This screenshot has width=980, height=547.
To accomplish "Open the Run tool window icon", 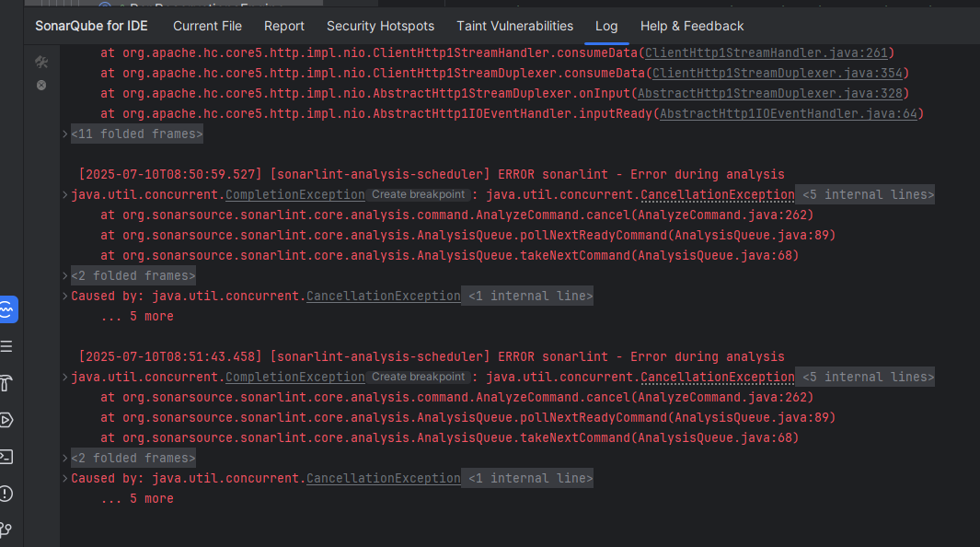I will 7,420.
